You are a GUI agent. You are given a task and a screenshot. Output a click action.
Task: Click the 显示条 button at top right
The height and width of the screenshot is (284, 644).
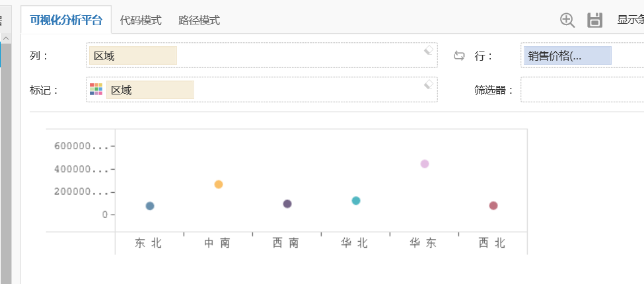click(x=630, y=20)
